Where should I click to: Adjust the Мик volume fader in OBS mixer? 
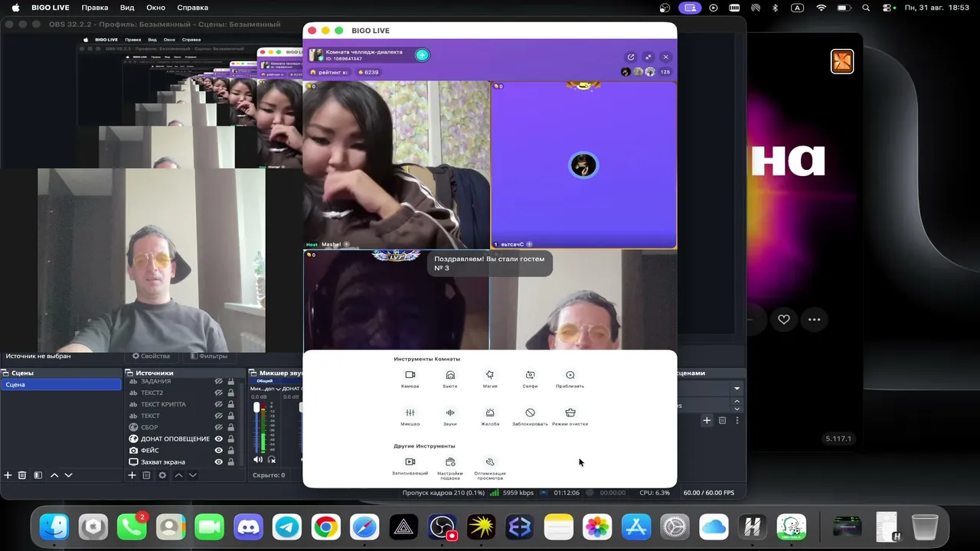pyautogui.click(x=256, y=408)
